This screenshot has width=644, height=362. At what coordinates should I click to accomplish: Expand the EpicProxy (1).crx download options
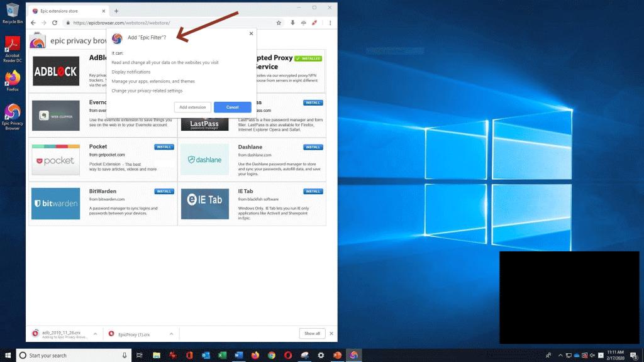tap(171, 334)
